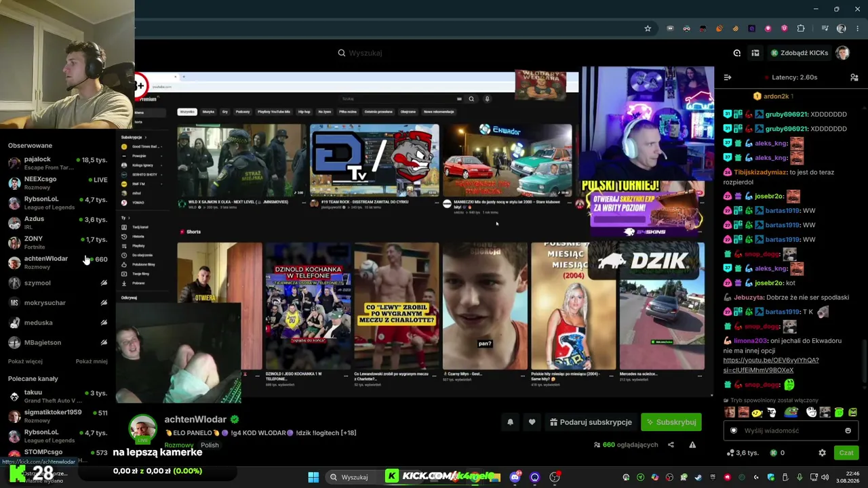Screen dimensions: 868x488
Task: Click Jebuzyta username in chat
Action: click(749, 298)
